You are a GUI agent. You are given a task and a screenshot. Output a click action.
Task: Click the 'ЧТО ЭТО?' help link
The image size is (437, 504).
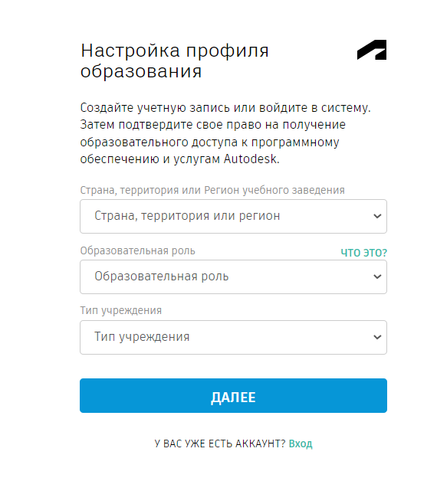coord(363,253)
